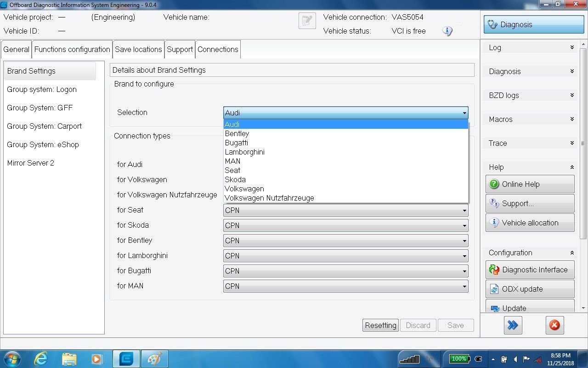
Task: Select Brand Settings in the left list
Action: tap(50, 71)
